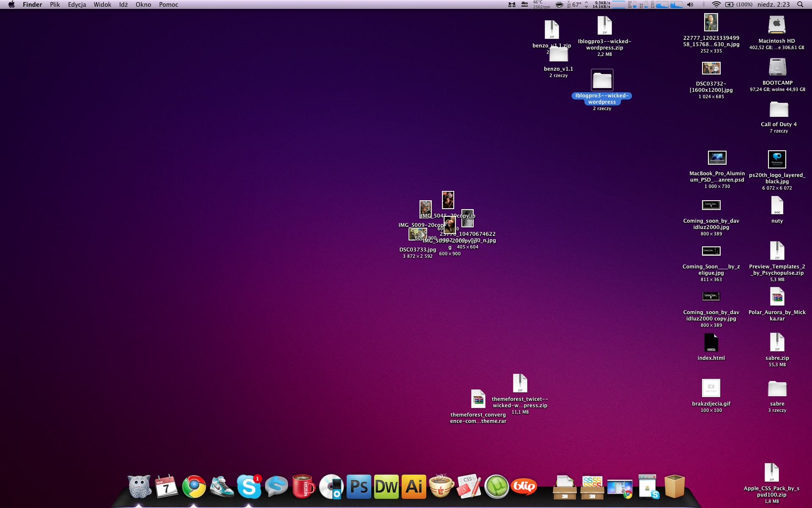Open the Plik menu
Screen dimensions: 812x508
click(x=55, y=5)
